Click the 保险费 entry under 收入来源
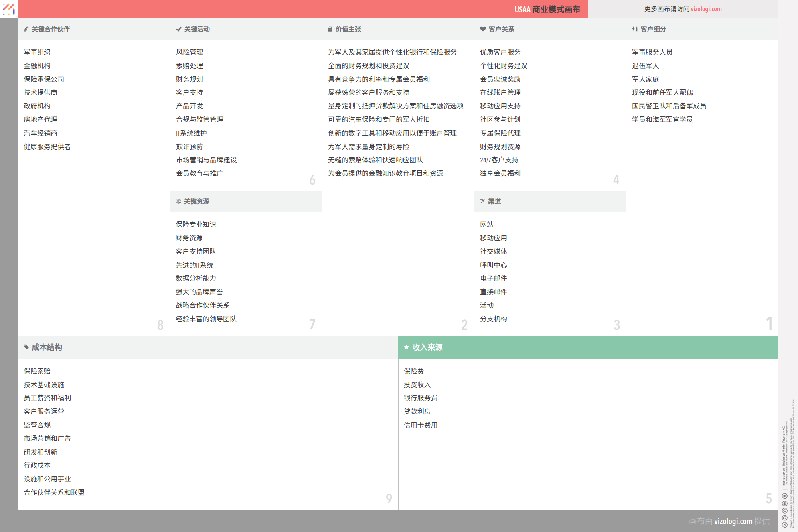 pyautogui.click(x=413, y=371)
